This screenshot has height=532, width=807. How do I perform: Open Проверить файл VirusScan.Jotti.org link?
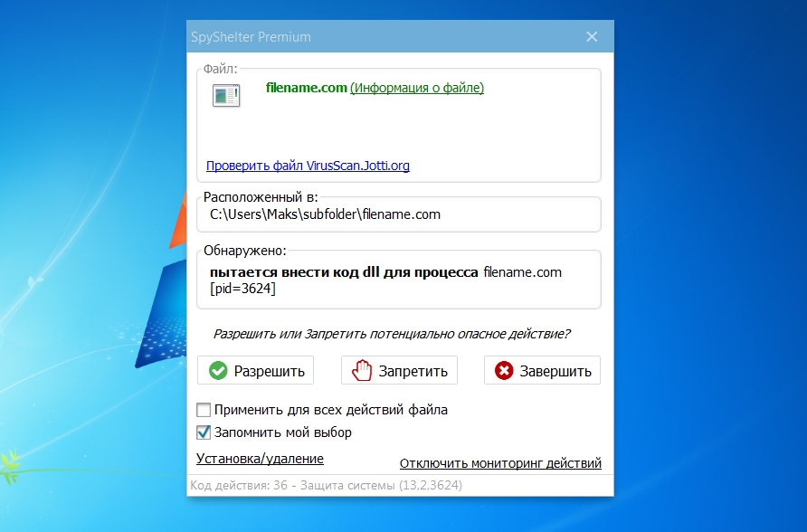[x=308, y=166]
